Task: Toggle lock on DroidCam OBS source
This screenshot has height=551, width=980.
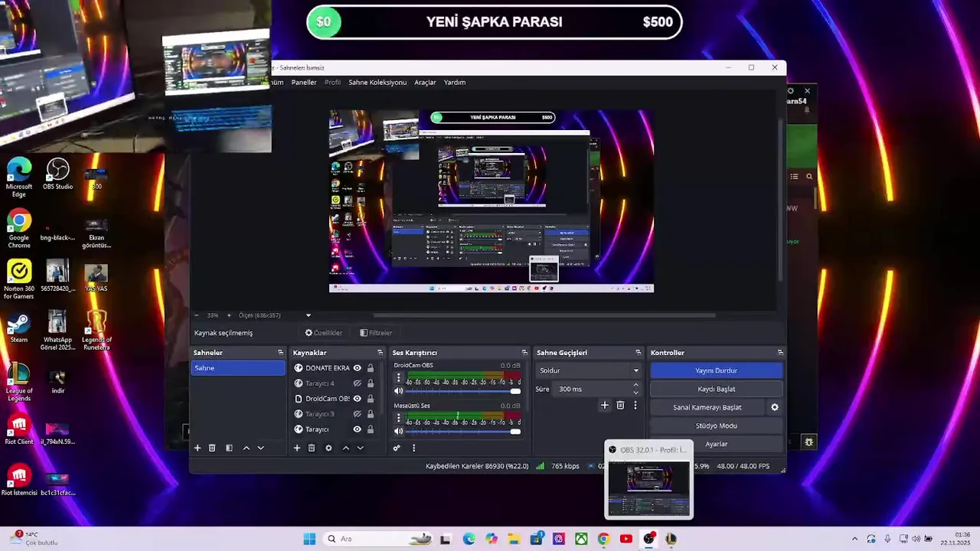Action: (371, 399)
